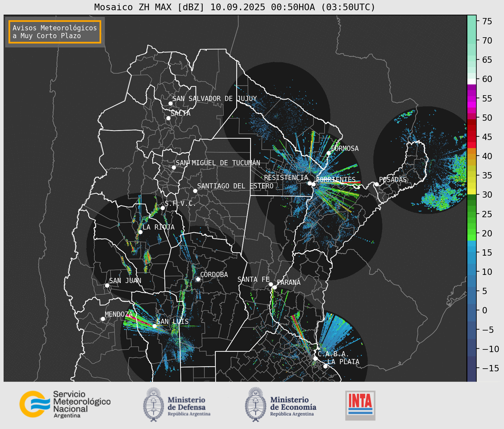The height and width of the screenshot is (429, 504).
Task: Click the LA PLATA city label
Action: [344, 362]
